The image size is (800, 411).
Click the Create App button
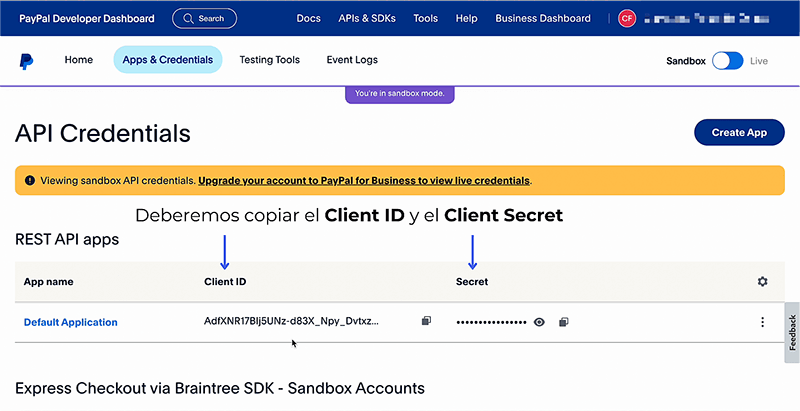click(739, 133)
